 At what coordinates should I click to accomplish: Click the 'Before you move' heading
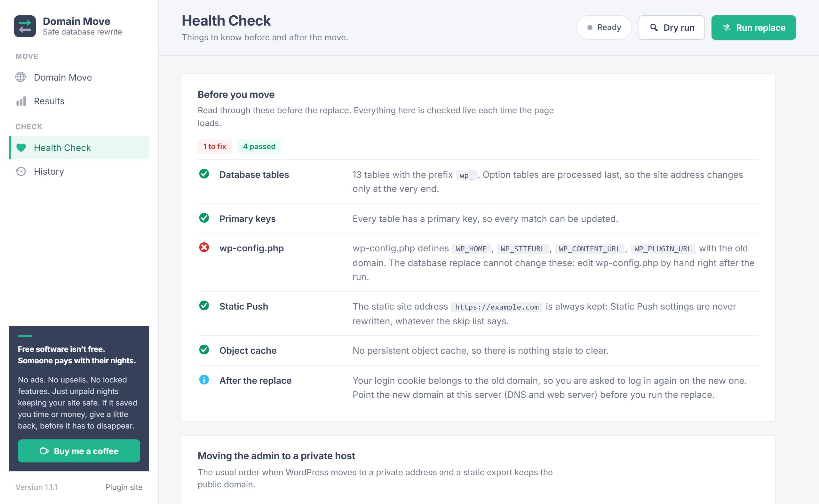(x=236, y=94)
